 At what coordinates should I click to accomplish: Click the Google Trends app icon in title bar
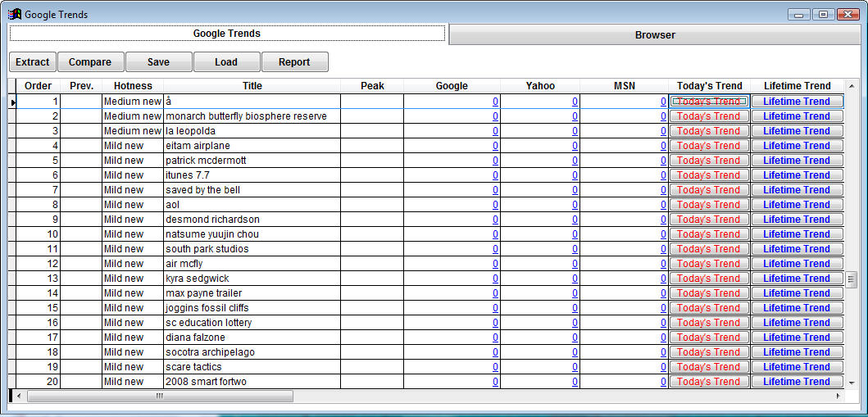tap(15, 15)
